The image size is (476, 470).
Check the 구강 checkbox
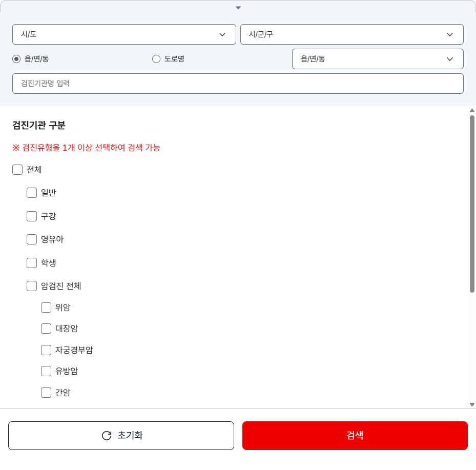pos(31,216)
